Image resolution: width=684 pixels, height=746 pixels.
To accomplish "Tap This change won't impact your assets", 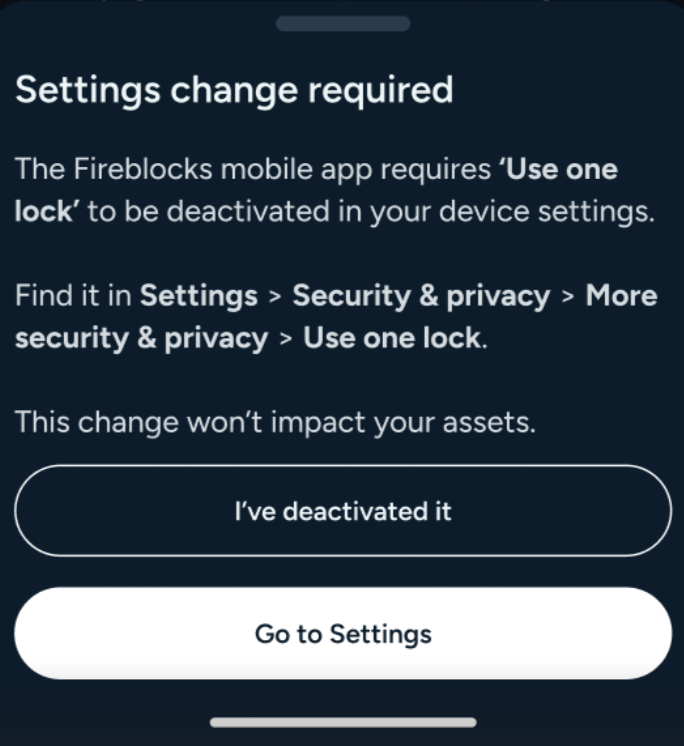I will [275, 422].
